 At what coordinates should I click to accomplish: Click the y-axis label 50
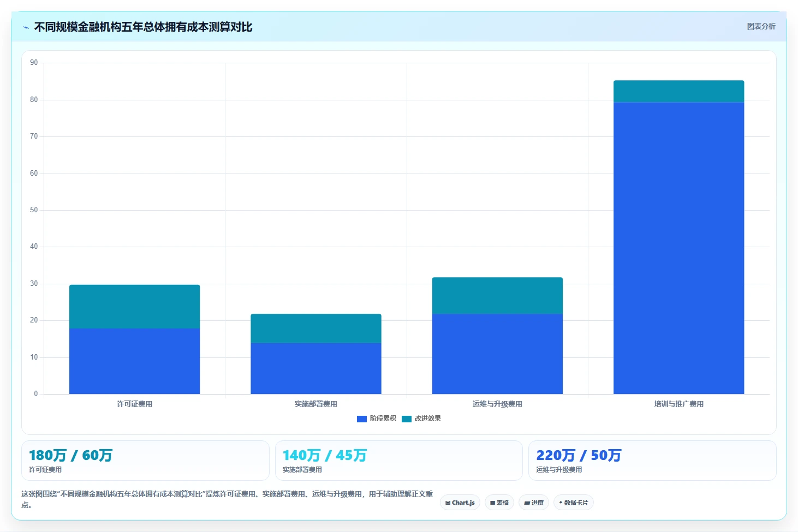click(34, 210)
